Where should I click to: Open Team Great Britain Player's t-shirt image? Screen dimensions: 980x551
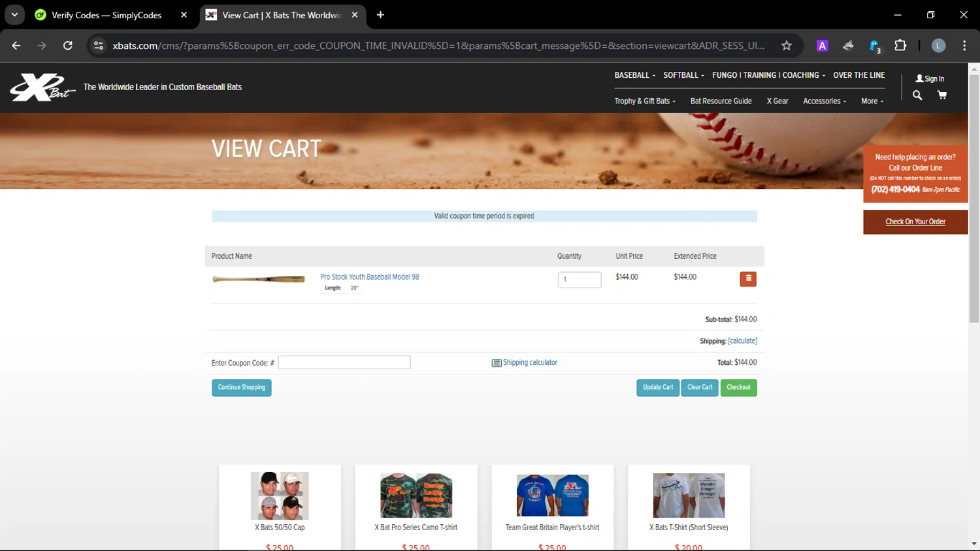553,495
